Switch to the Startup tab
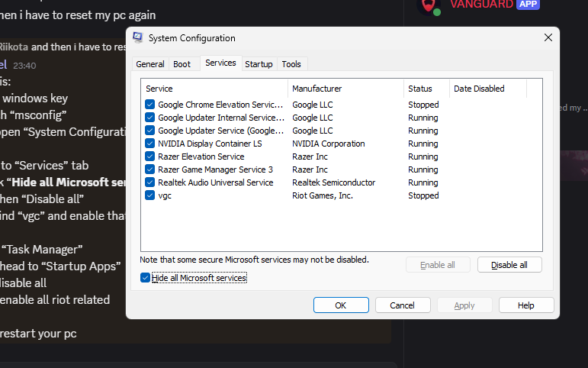 [x=259, y=64]
